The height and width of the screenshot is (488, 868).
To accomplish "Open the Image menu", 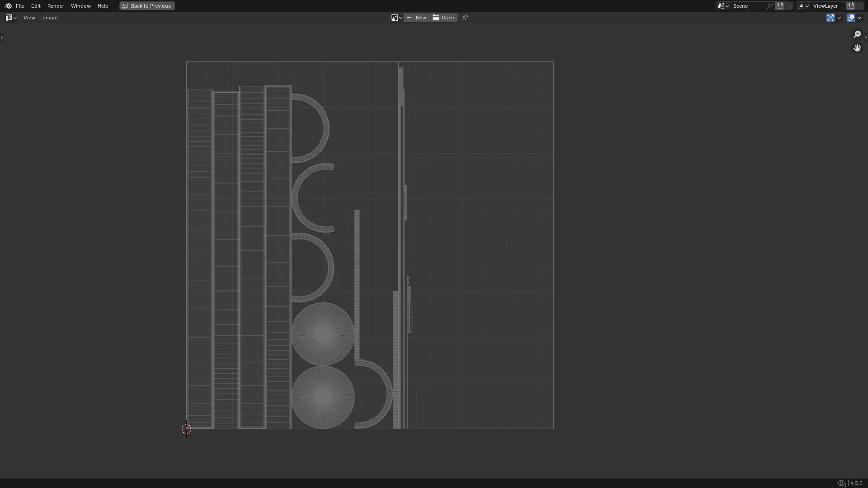I will [50, 18].
